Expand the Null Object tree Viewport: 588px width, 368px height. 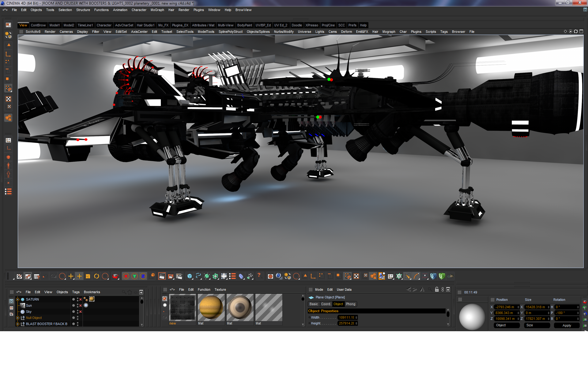(17, 318)
